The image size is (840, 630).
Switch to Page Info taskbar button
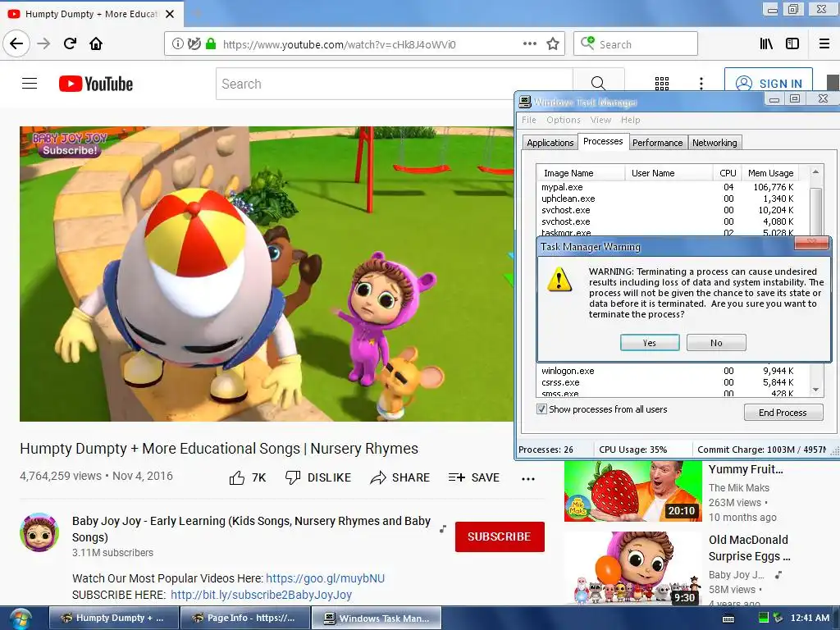coord(244,619)
